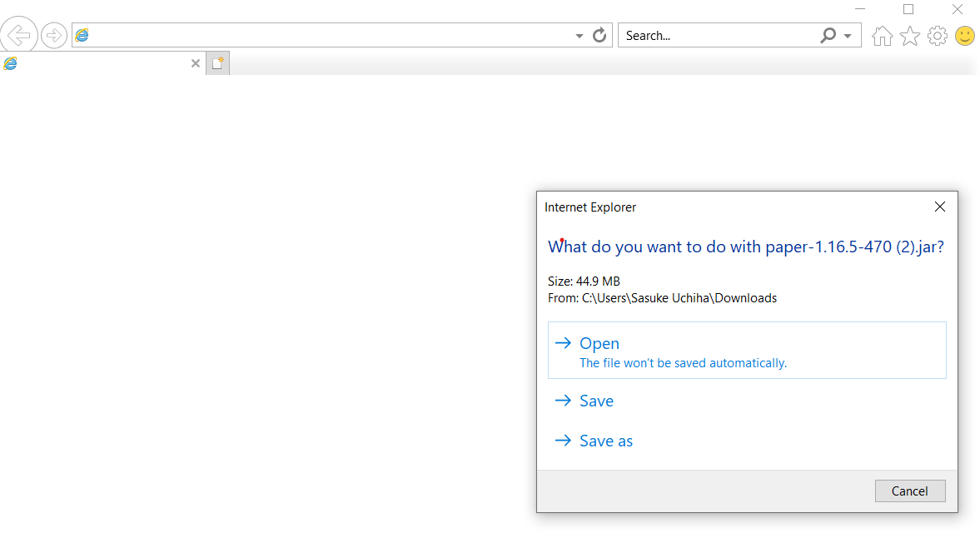This screenshot has width=980, height=543.
Task: Close the Internet Explorer dialog
Action: coord(940,207)
